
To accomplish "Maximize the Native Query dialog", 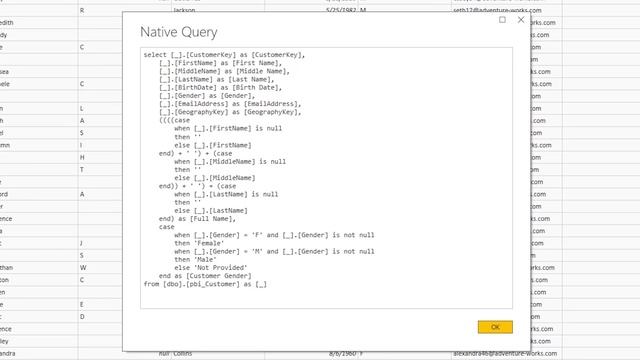I will pos(502,20).
